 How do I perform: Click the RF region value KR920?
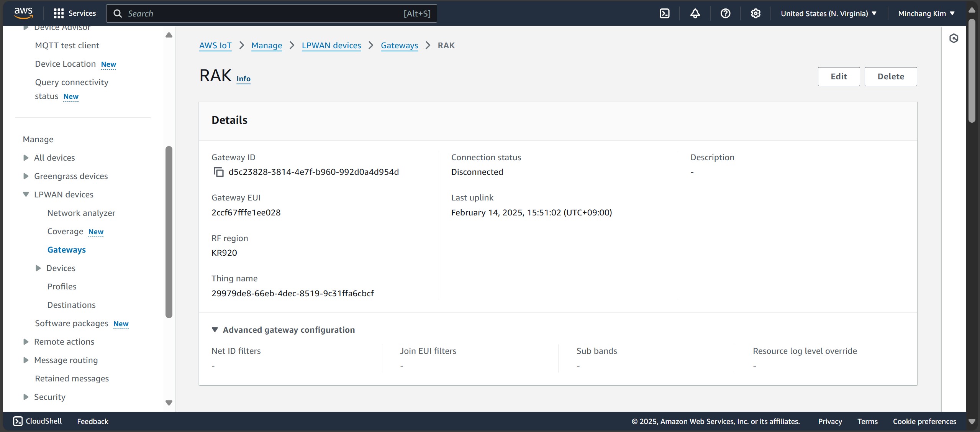pyautogui.click(x=224, y=253)
